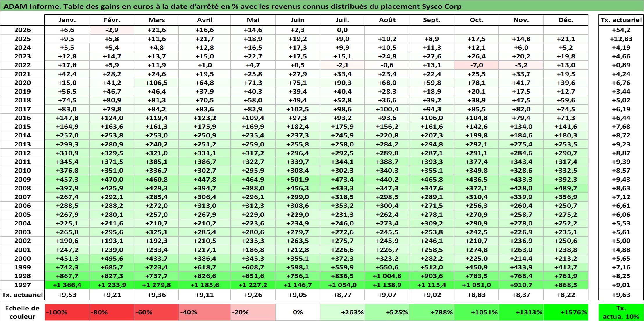644x321 pixels.
Task: Select the '+8,22' December actuarial rate cell
Action: 566,295
